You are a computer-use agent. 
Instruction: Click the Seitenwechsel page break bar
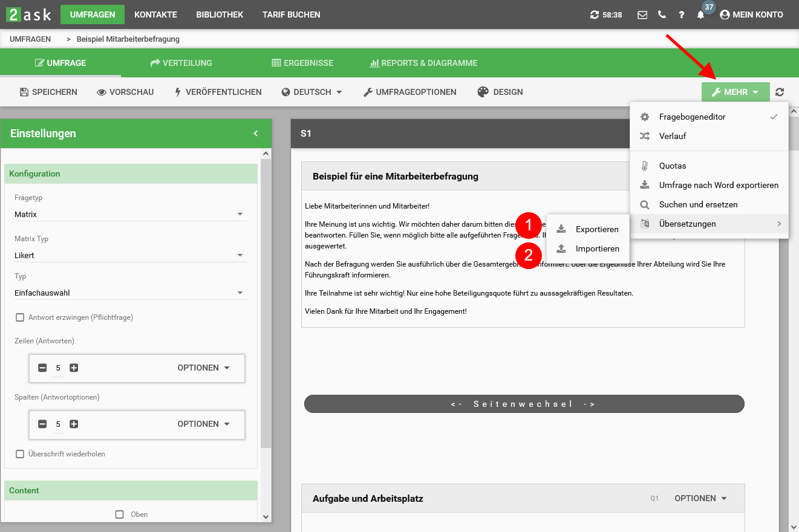524,404
